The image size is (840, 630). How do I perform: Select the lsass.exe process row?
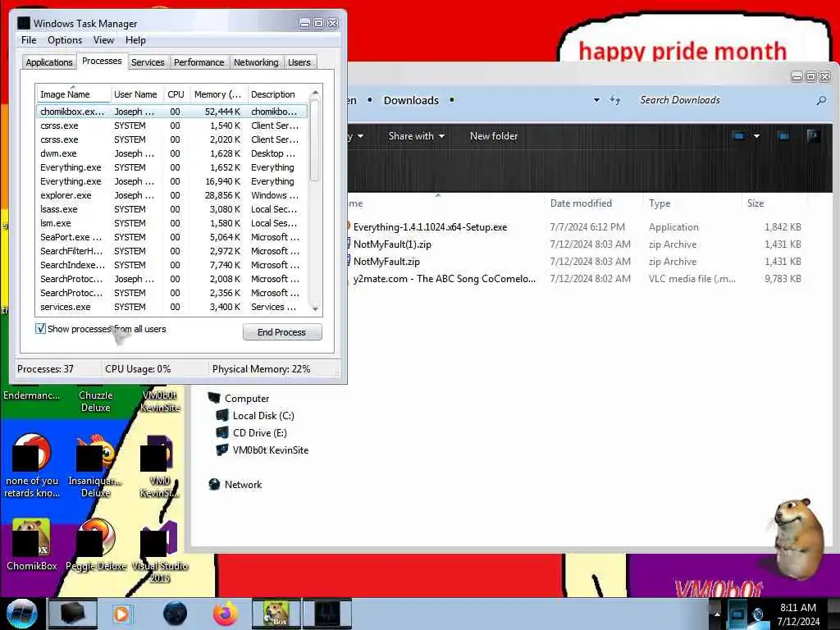172,209
